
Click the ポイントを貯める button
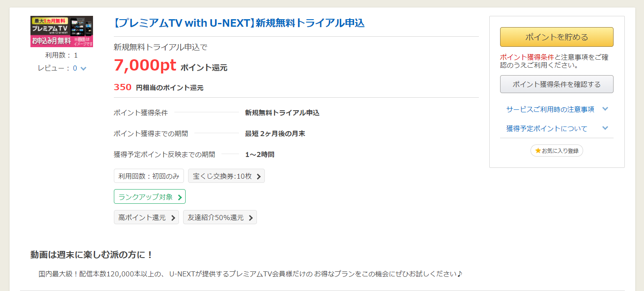click(556, 37)
